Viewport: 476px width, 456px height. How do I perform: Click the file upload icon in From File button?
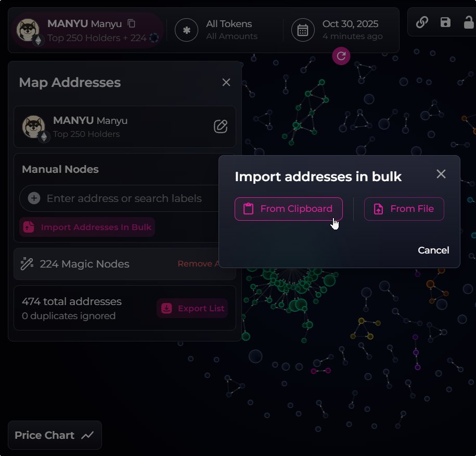coord(378,209)
